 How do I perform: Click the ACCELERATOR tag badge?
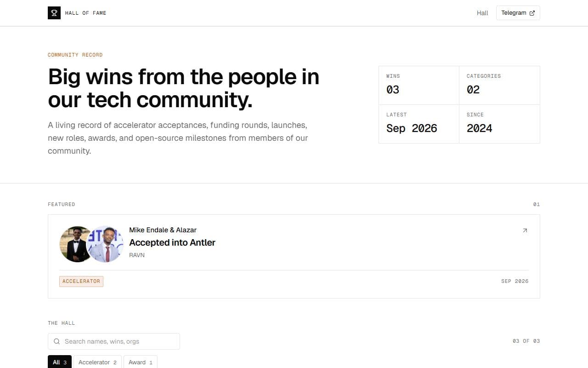tap(81, 281)
